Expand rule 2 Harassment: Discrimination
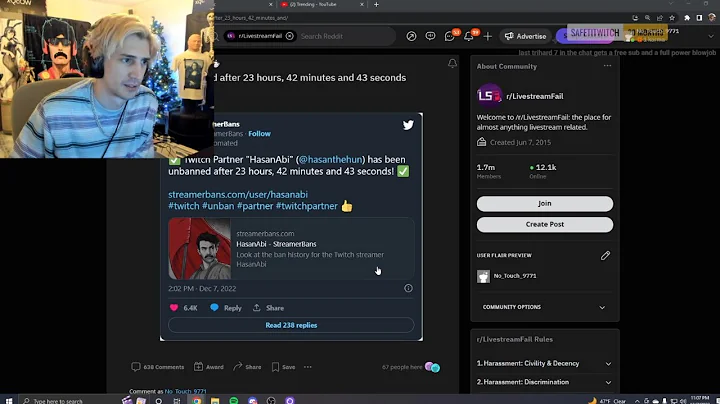This screenshot has width=720, height=404. (545, 382)
